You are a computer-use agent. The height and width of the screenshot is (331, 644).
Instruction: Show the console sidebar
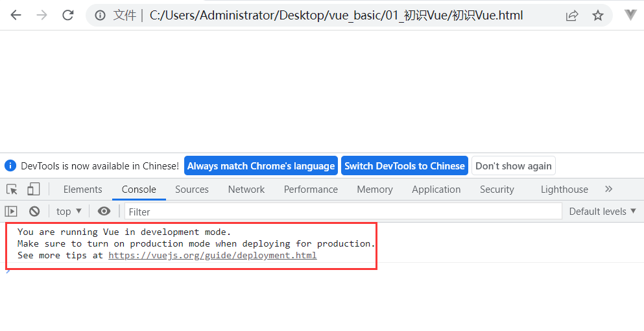(x=11, y=212)
